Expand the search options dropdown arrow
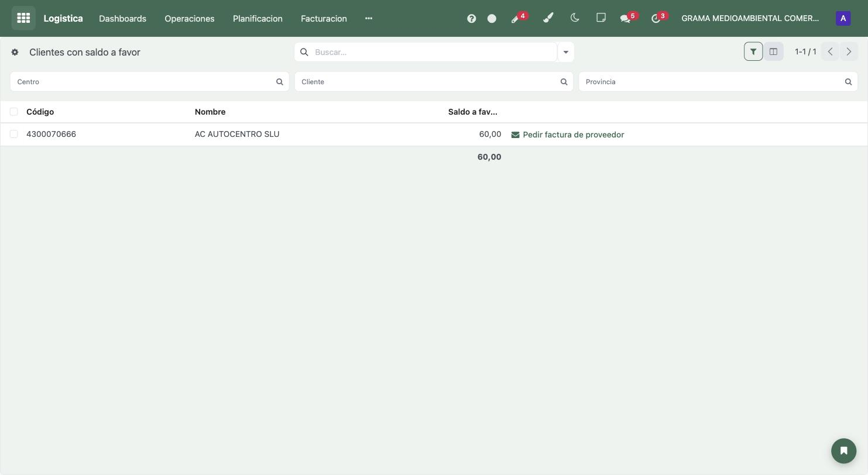This screenshot has height=475, width=868. tap(565, 52)
